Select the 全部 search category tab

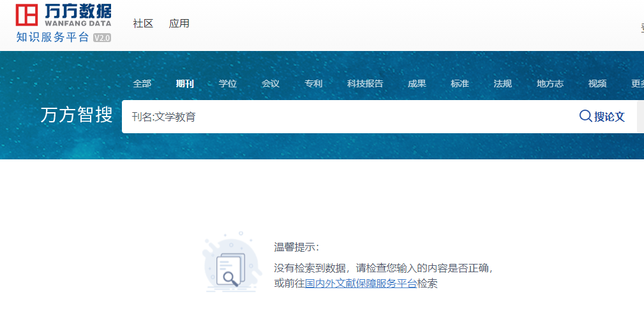coord(142,84)
